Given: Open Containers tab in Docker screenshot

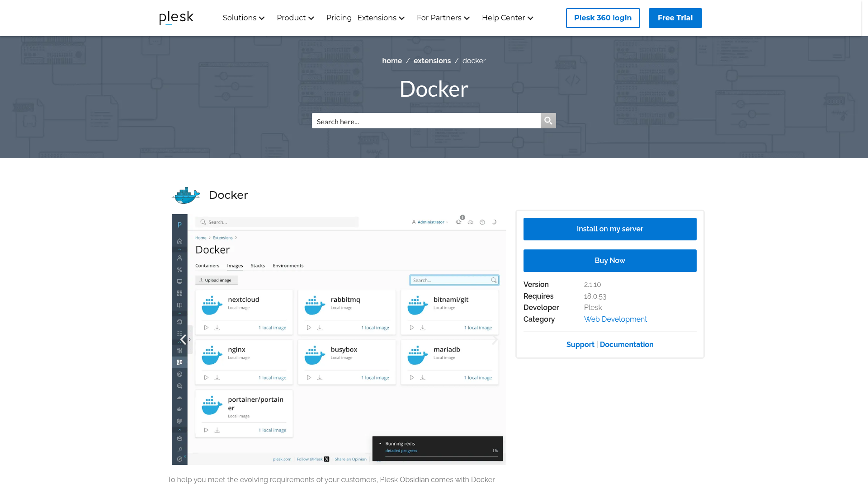Looking at the screenshot, I should pos(207,266).
